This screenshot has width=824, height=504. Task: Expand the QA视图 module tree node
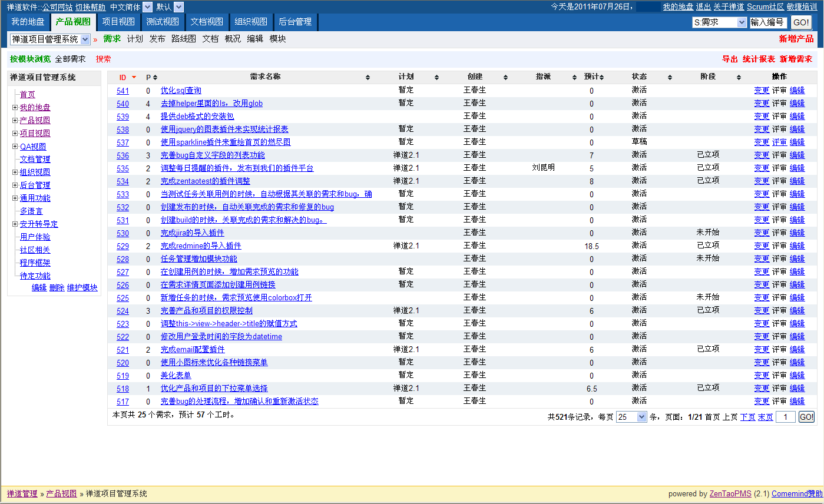tap(15, 147)
